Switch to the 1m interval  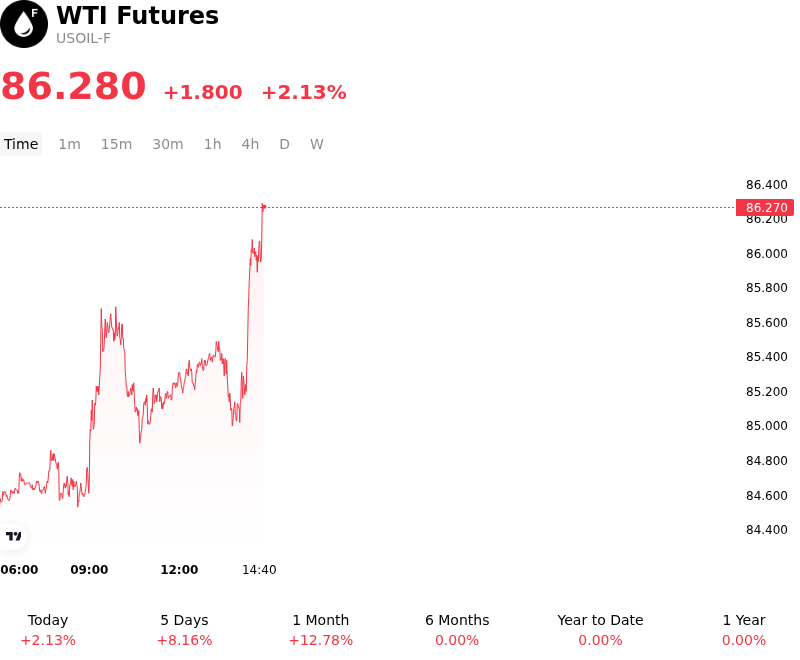[69, 144]
